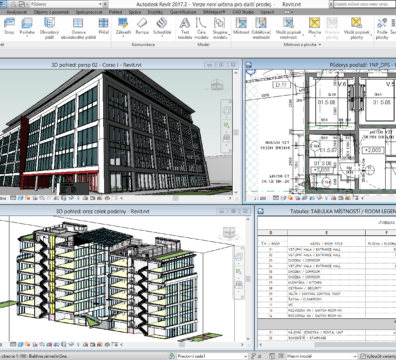Click the Text modelu tool

pos(185,29)
